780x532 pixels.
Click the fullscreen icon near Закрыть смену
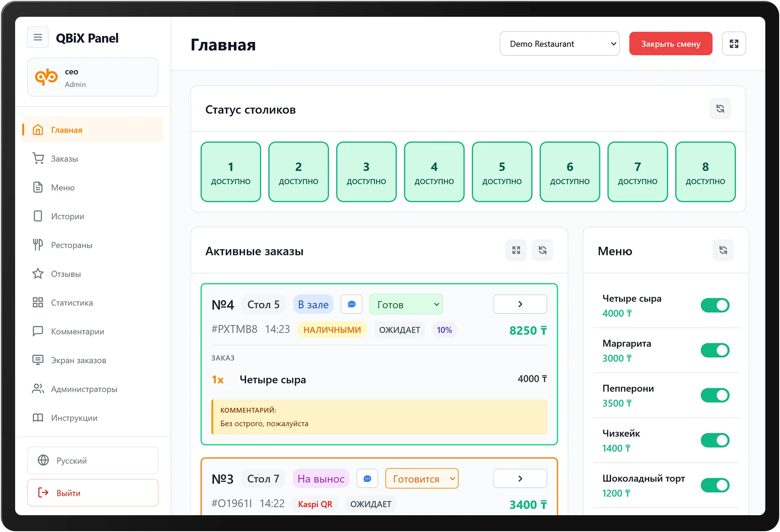coord(734,43)
